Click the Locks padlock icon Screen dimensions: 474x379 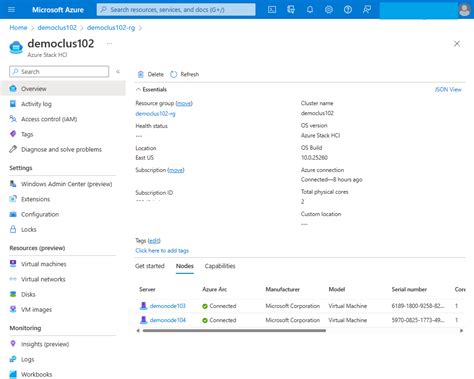click(x=13, y=229)
